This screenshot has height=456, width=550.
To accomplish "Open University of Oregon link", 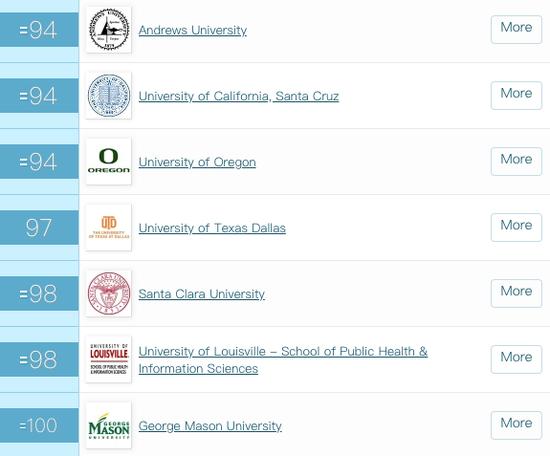I will 197,162.
